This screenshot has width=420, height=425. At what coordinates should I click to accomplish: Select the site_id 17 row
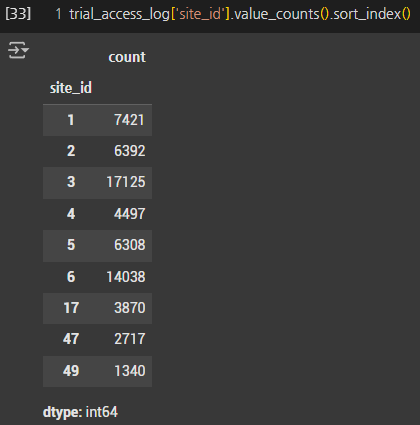[x=97, y=308]
